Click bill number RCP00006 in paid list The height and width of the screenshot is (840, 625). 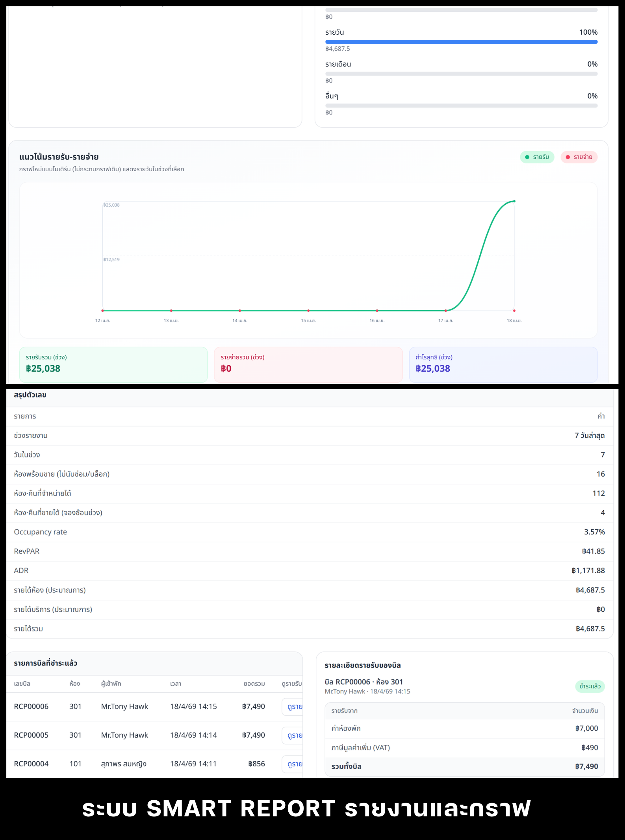pyautogui.click(x=31, y=707)
